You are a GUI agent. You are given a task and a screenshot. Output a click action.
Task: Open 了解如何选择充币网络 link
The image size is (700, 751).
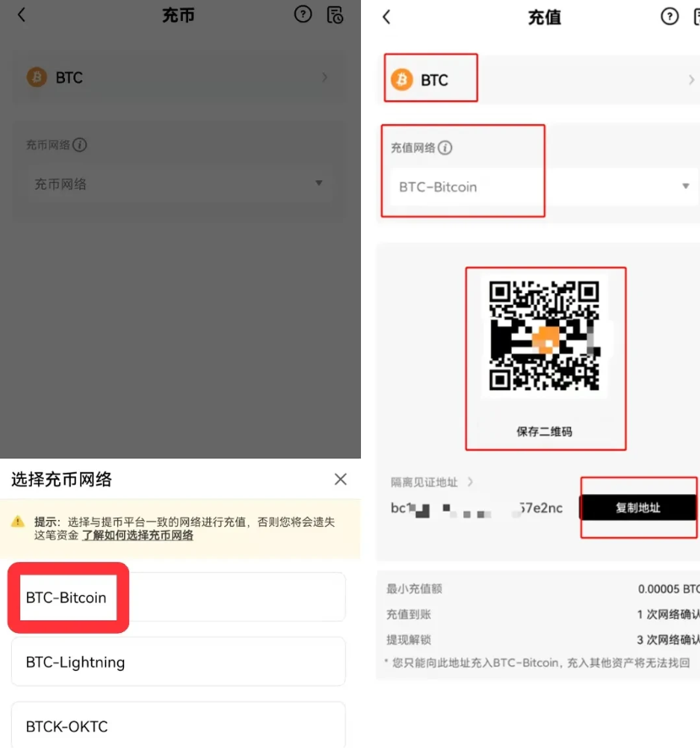click(x=137, y=535)
